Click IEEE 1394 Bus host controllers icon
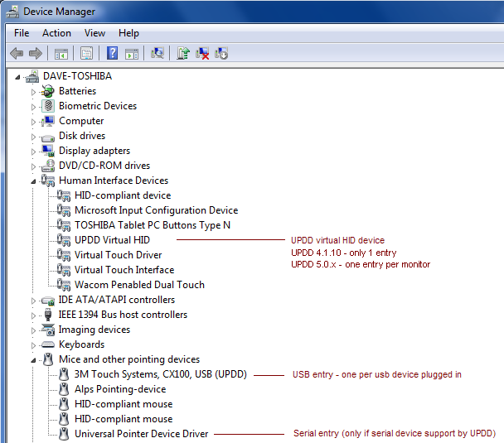The image size is (504, 443). tap(48, 315)
